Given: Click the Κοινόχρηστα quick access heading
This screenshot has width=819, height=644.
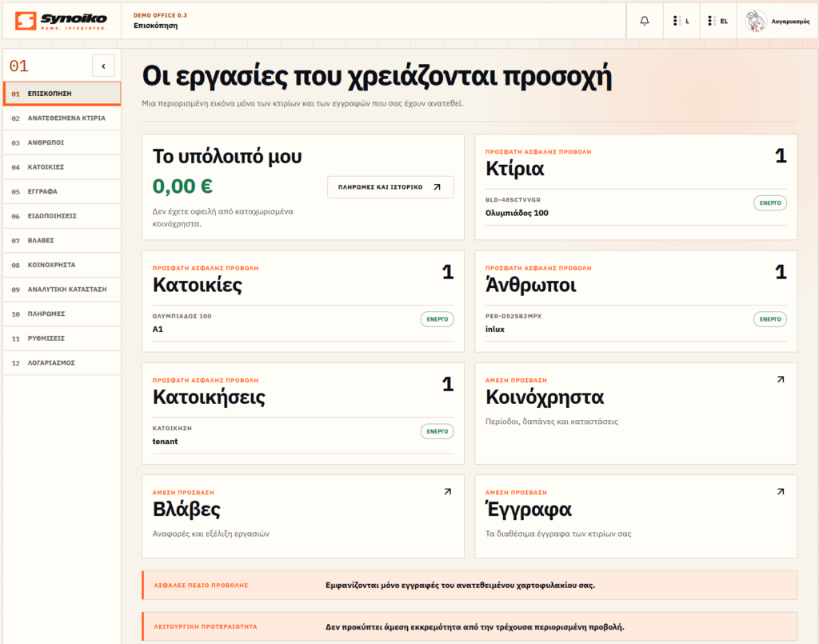Looking at the screenshot, I should tap(545, 398).
